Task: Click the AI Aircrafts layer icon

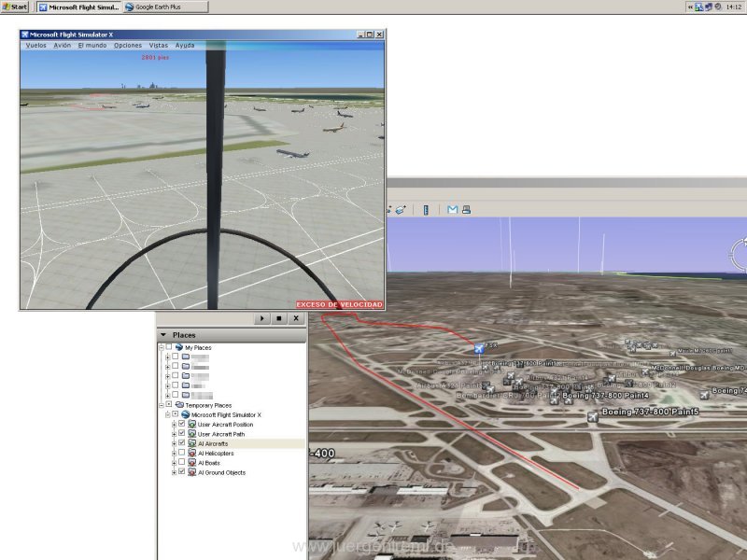Action: pyautogui.click(x=192, y=443)
